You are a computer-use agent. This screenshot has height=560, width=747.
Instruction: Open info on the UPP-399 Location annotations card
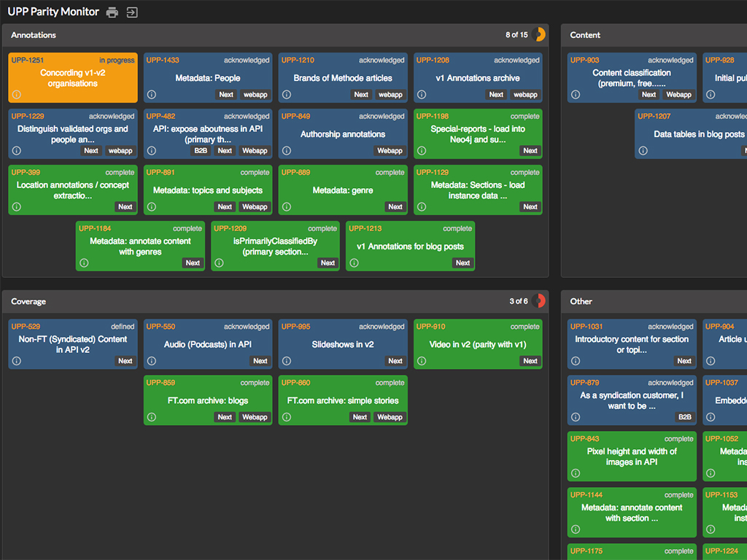pyautogui.click(x=15, y=206)
